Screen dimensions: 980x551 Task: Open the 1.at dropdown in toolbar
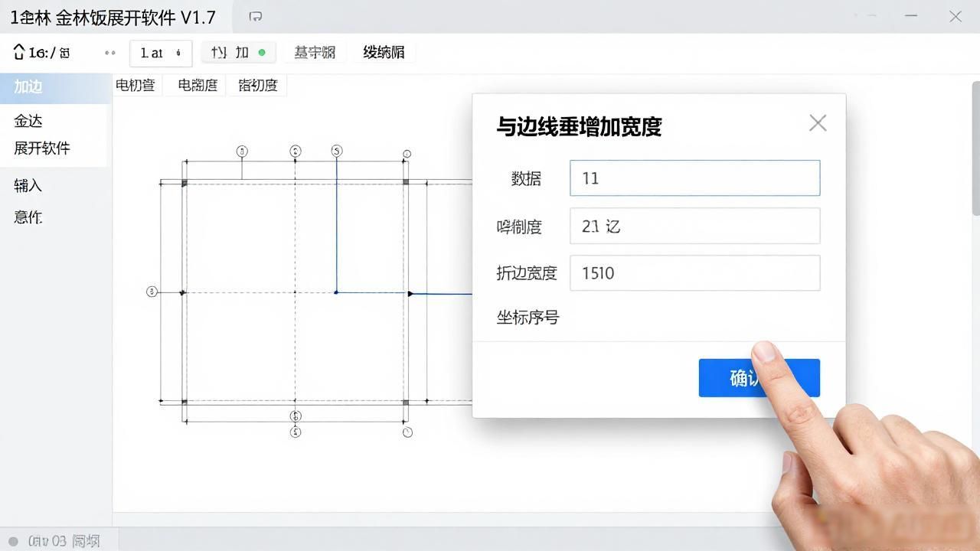161,53
